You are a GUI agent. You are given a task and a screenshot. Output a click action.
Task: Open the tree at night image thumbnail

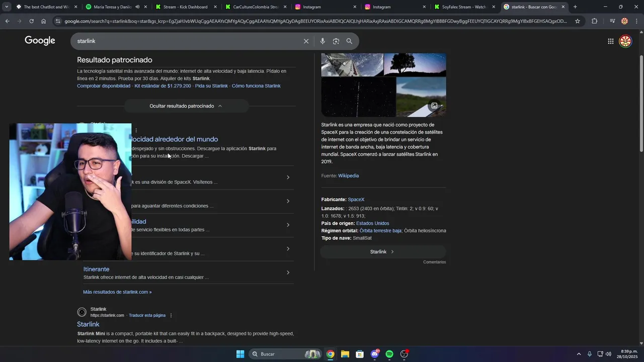(415, 65)
